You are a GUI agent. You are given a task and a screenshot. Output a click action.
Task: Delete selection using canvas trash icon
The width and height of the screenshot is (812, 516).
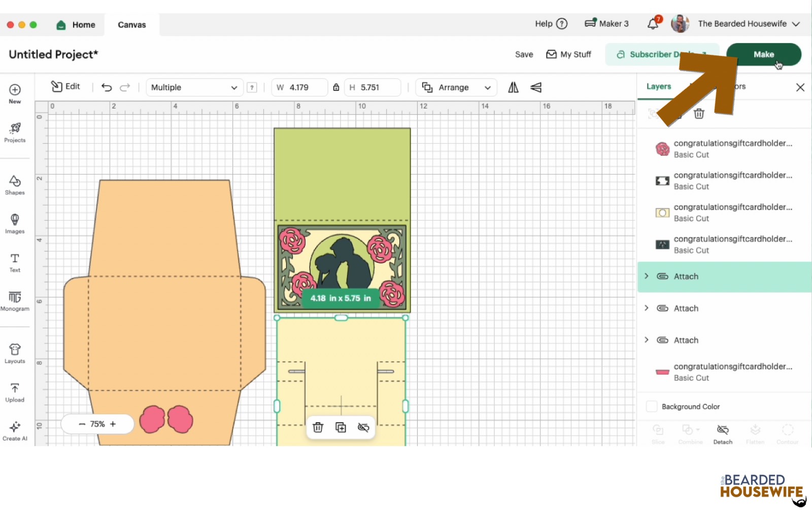318,427
